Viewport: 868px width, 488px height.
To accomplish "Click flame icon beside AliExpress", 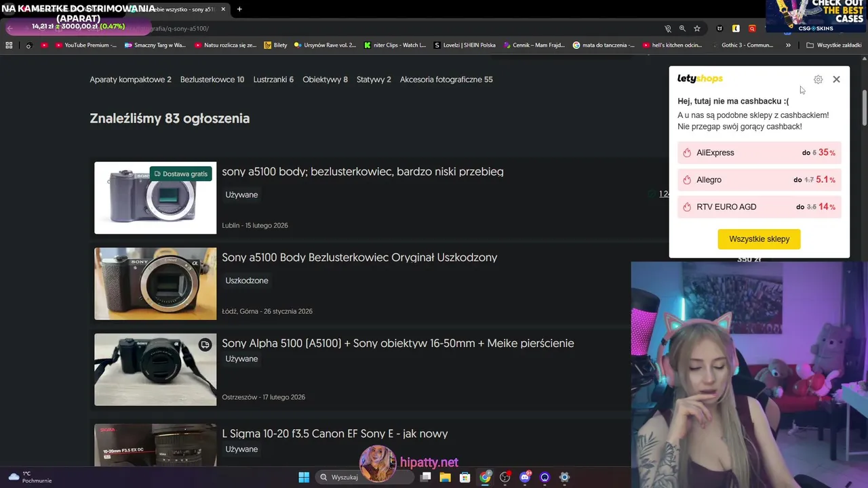I will tap(687, 152).
